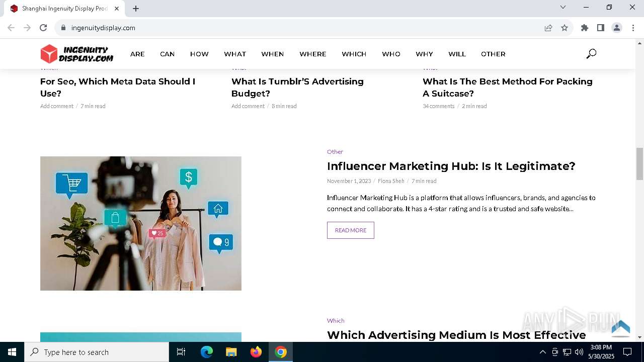Open the WHAT menu item
Screen dimensions: 644x362
click(235, 54)
